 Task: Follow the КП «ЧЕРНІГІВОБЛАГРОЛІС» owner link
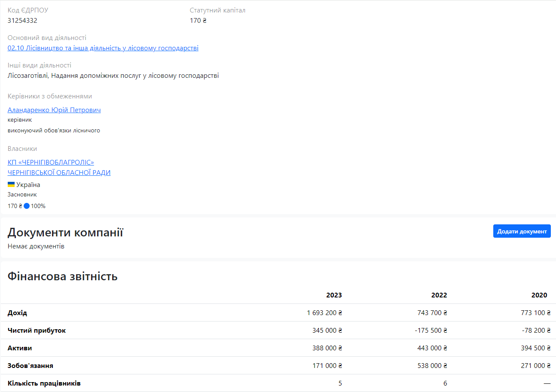coord(51,162)
